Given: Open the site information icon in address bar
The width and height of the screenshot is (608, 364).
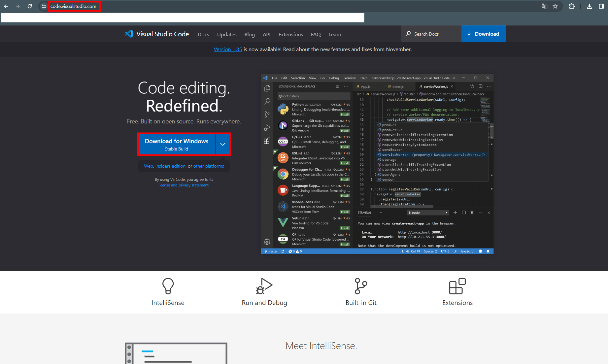Looking at the screenshot, I should click(44, 6).
